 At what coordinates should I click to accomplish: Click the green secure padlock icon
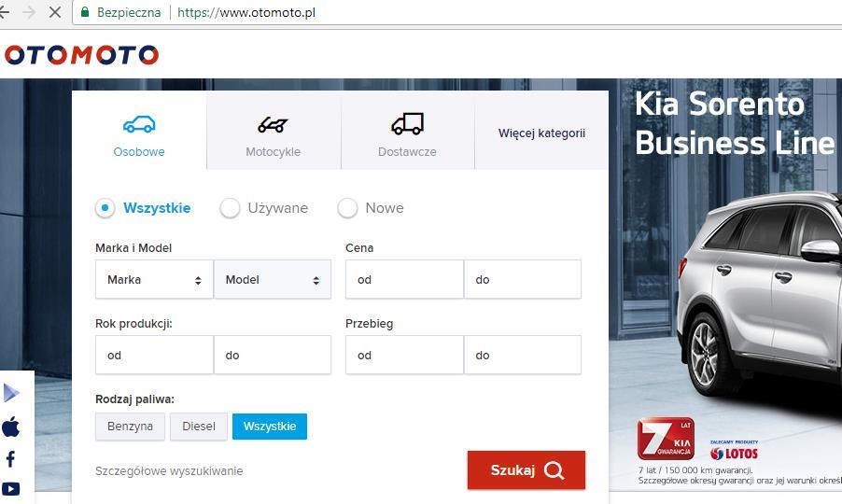84,12
